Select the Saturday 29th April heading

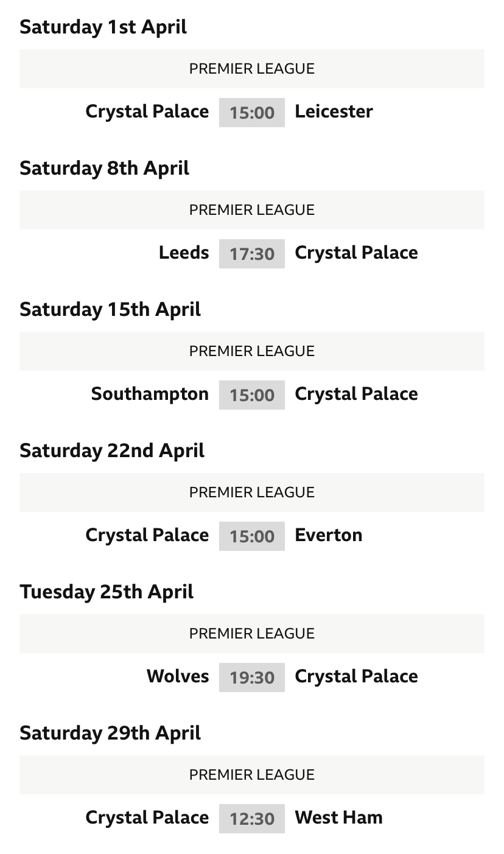click(x=110, y=733)
